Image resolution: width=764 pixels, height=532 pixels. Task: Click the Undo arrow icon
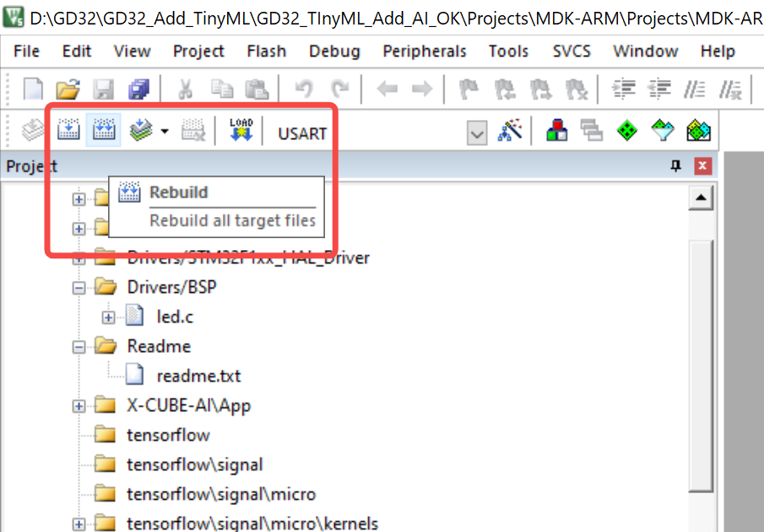pyautogui.click(x=304, y=90)
